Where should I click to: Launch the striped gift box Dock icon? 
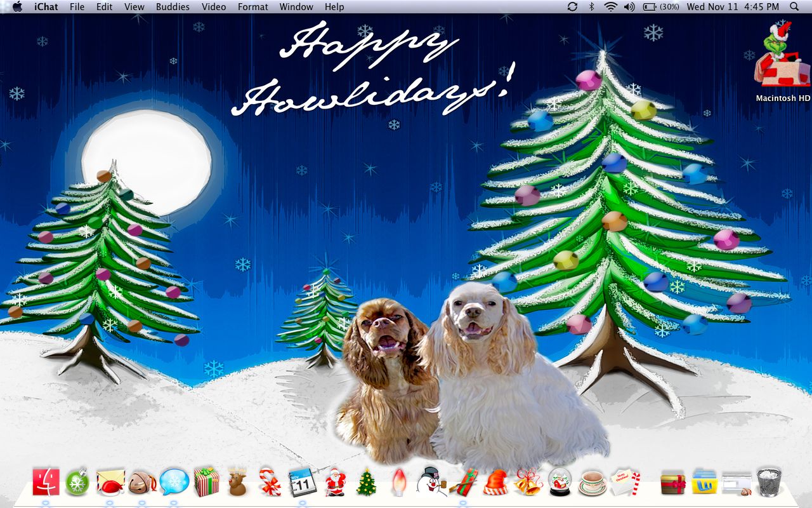click(x=206, y=481)
